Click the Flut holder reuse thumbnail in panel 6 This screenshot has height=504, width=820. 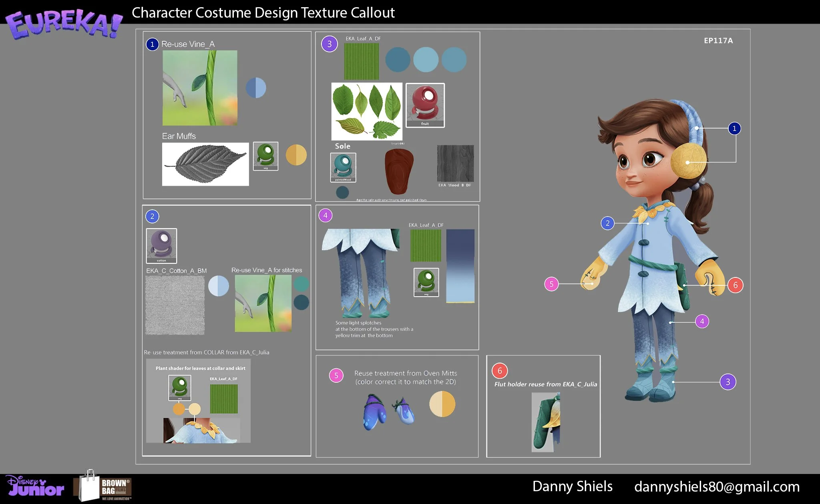pyautogui.click(x=545, y=422)
